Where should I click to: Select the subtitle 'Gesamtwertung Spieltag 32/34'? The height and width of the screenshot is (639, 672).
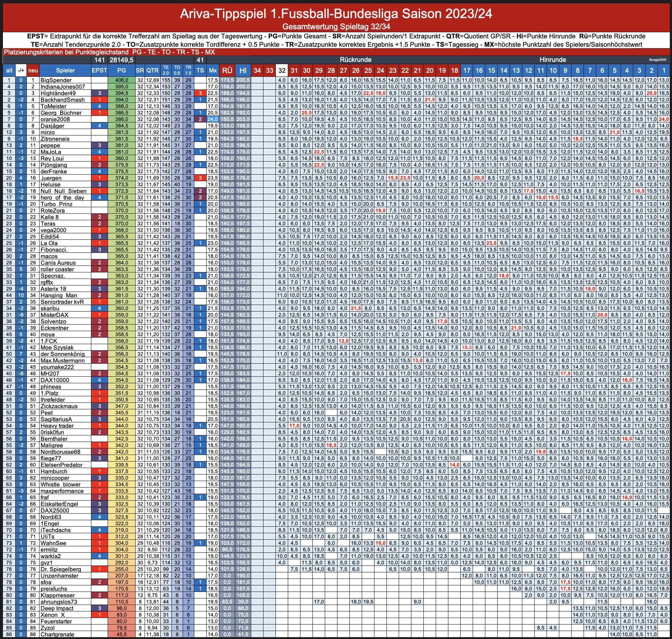pyautogui.click(x=336, y=26)
